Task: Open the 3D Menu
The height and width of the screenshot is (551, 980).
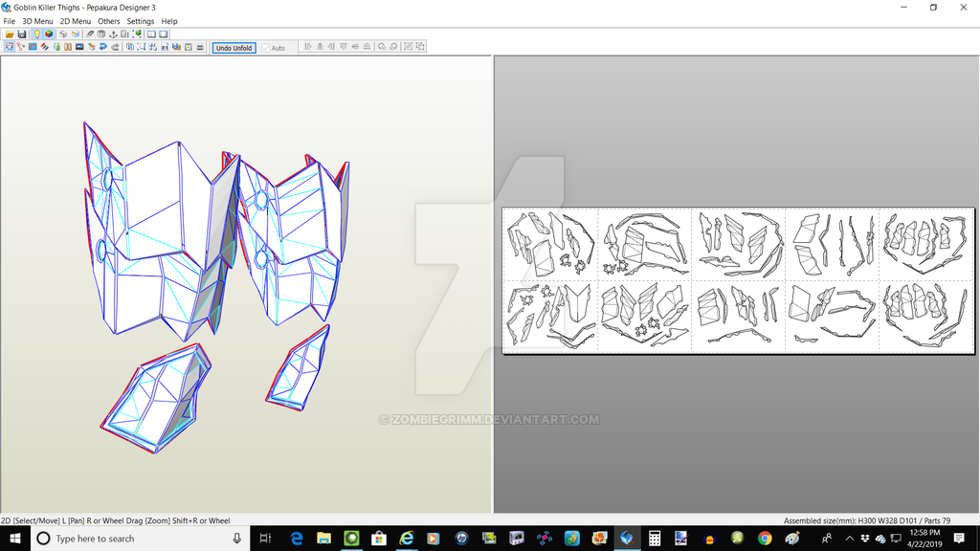Action: pyautogui.click(x=37, y=21)
